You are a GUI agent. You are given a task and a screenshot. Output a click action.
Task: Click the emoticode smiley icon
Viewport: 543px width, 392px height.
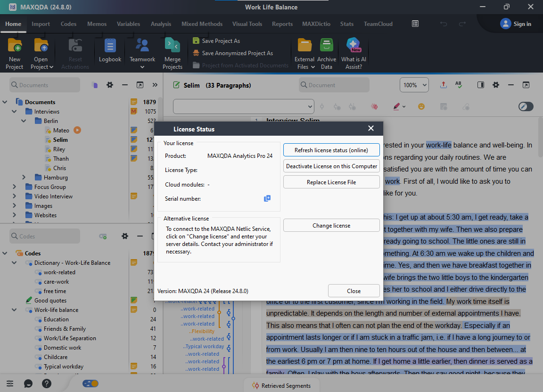click(x=421, y=106)
